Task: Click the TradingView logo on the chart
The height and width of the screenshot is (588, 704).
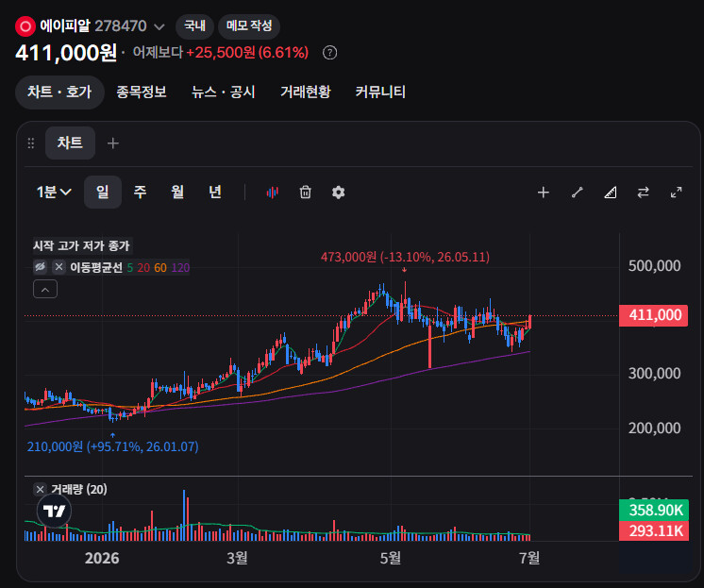Action: pos(55,511)
